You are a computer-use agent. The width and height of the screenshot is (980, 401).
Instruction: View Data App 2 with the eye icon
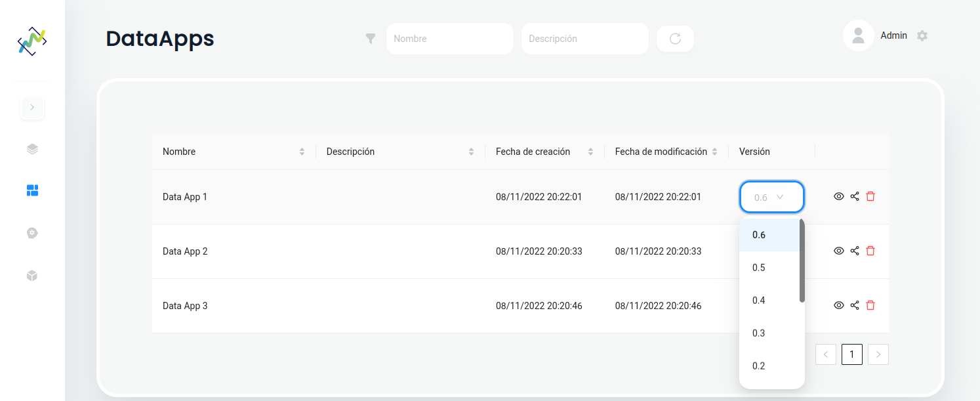[838, 251]
